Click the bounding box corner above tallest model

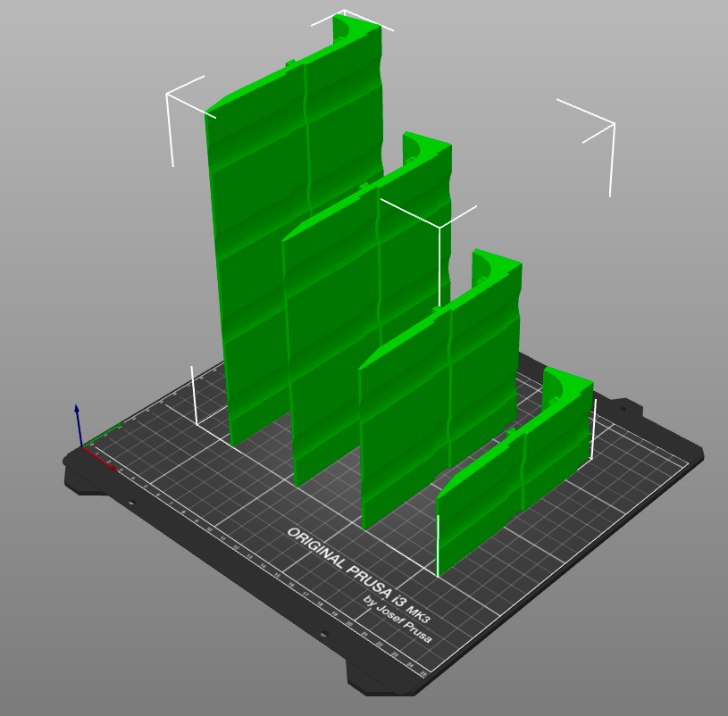pyautogui.click(x=344, y=12)
